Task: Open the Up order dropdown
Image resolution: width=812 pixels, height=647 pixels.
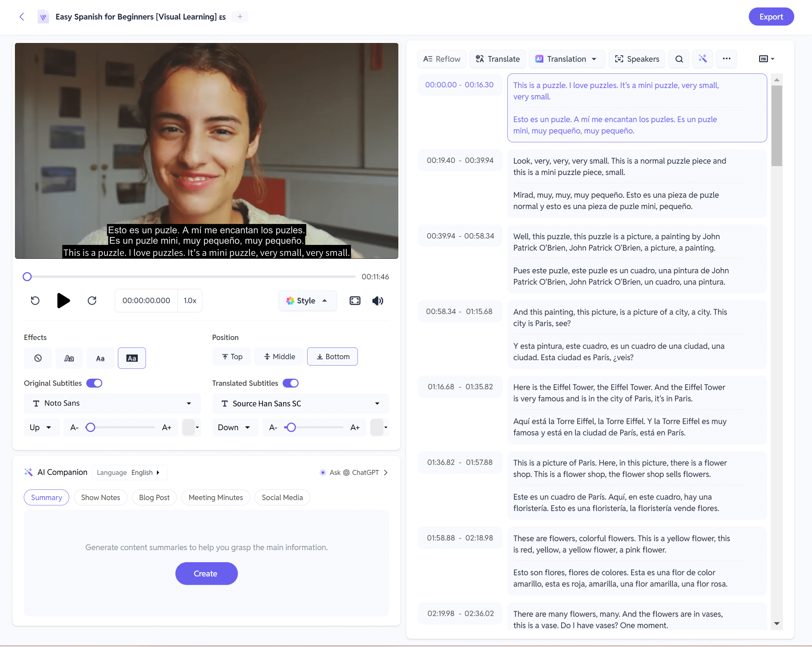Action: pyautogui.click(x=42, y=427)
